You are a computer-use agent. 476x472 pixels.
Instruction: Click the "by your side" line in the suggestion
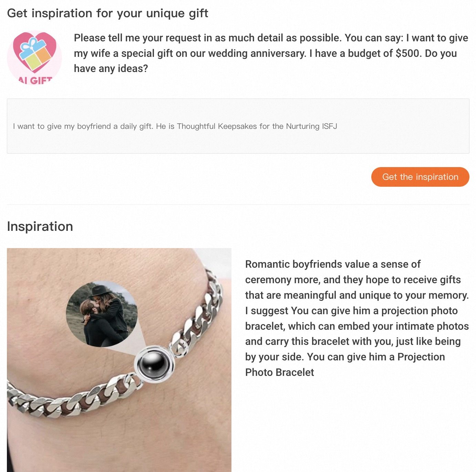click(345, 357)
